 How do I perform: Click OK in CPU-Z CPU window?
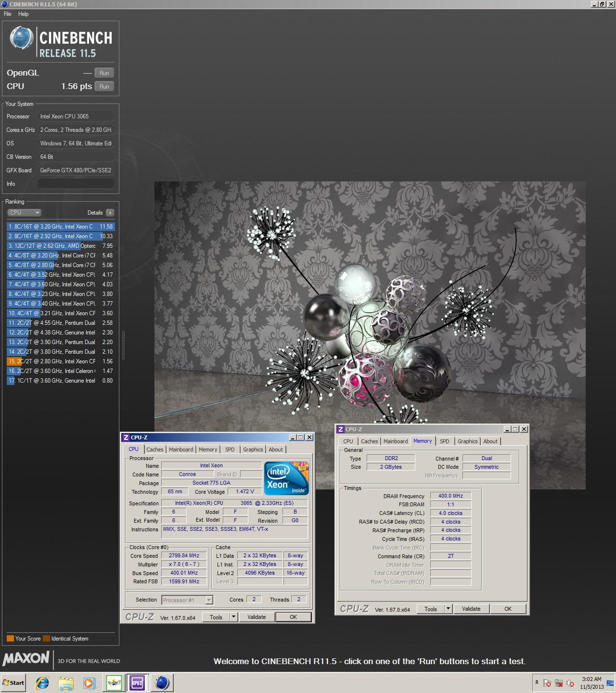pos(293,617)
